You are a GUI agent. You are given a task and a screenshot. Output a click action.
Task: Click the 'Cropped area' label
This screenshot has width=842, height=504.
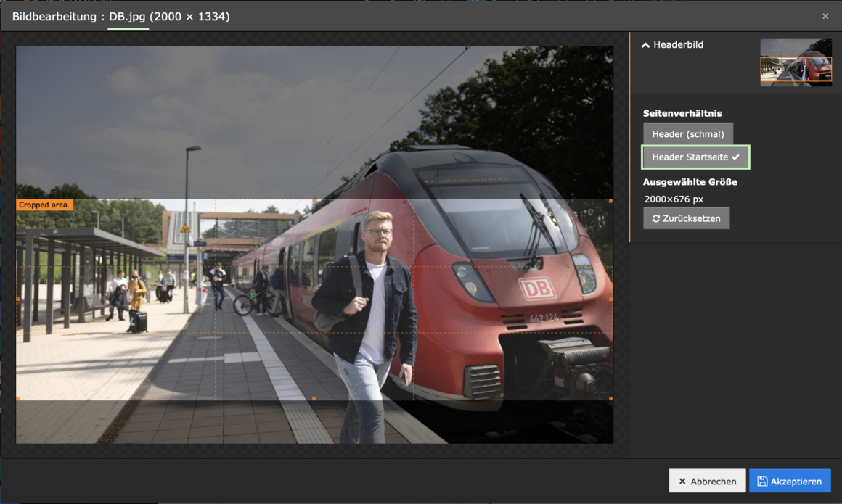[44, 205]
